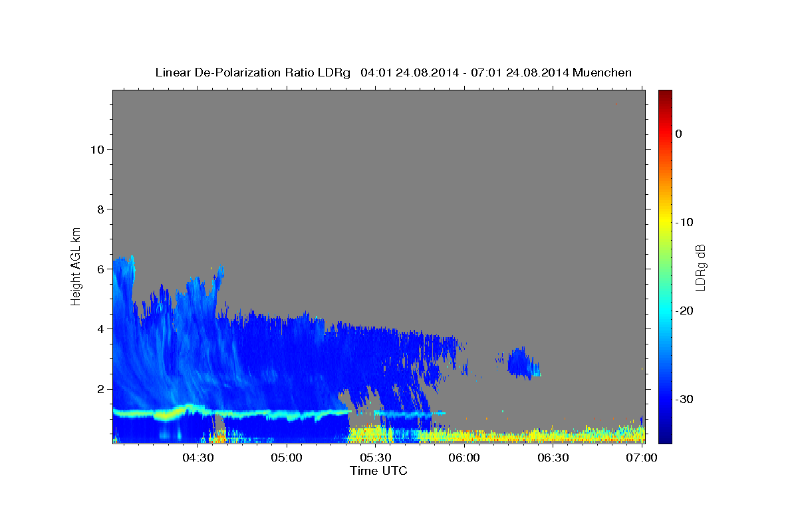Image resolution: width=798 pixels, height=532 pixels.
Task: Click the dark red top of the colorbar
Action: (665, 94)
